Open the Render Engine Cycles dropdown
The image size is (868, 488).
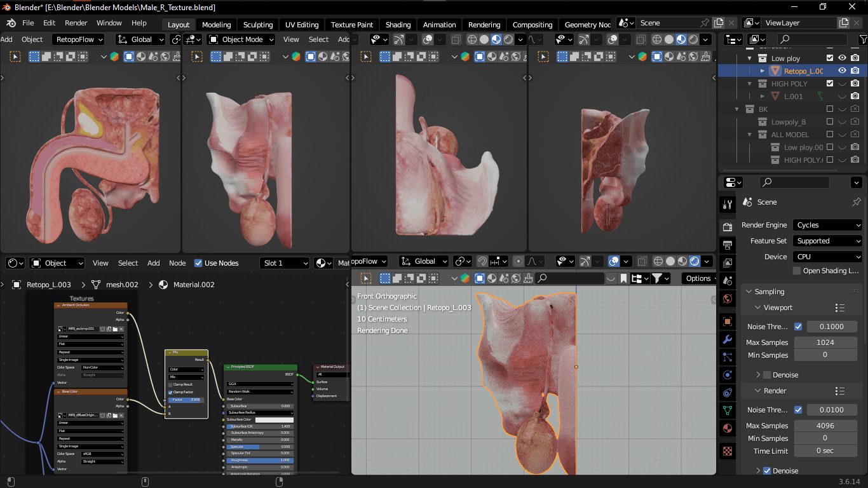click(x=827, y=225)
